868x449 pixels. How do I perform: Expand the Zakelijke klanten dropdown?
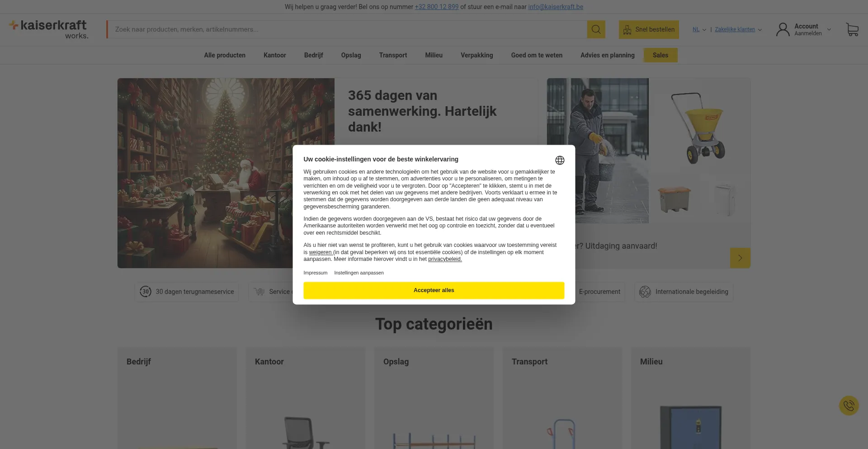[738, 29]
